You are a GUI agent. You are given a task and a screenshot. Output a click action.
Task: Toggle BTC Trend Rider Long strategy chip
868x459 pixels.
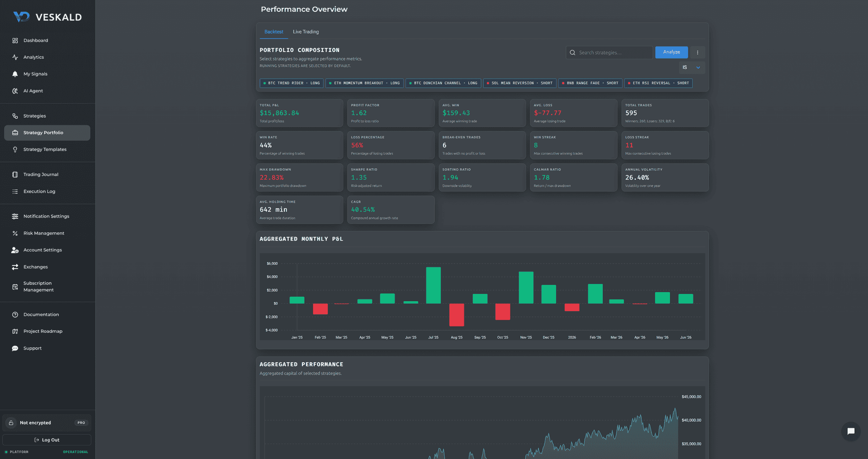292,83
